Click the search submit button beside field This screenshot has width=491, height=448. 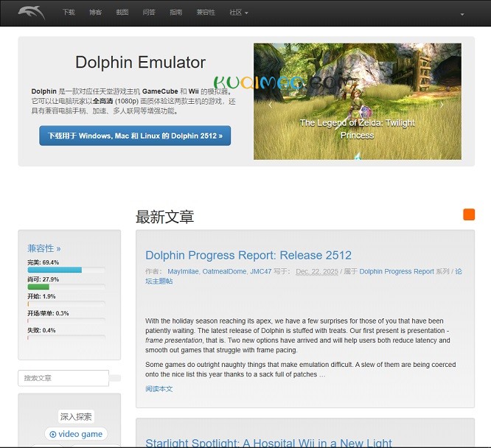115,378
